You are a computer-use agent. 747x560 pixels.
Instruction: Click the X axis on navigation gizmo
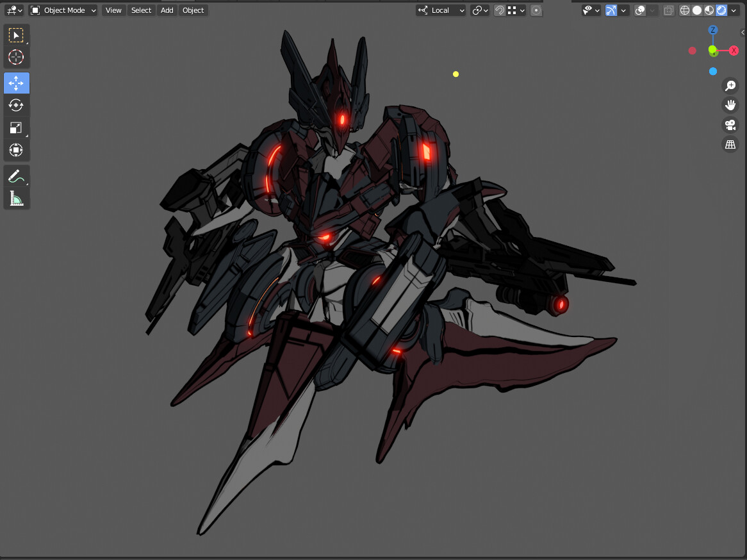(x=734, y=51)
